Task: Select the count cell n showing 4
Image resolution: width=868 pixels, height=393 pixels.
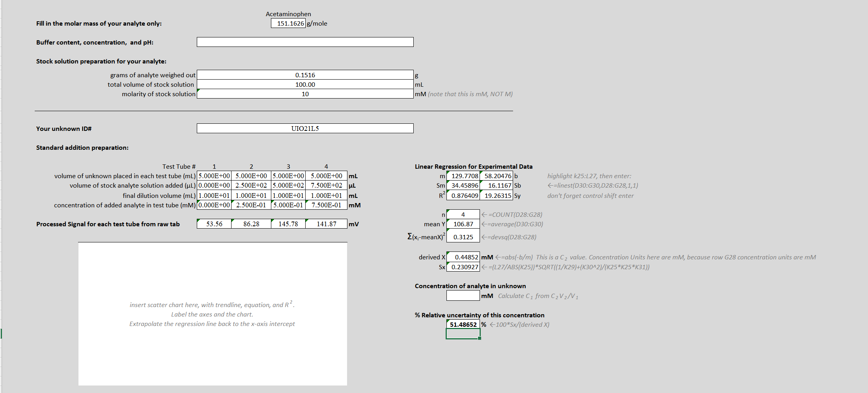Action: (463, 214)
